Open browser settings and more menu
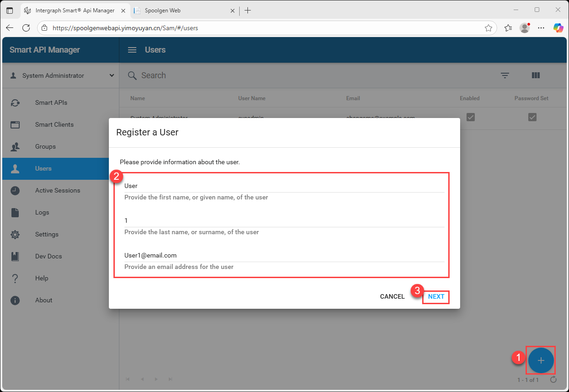The width and height of the screenshot is (569, 392). tap(541, 28)
